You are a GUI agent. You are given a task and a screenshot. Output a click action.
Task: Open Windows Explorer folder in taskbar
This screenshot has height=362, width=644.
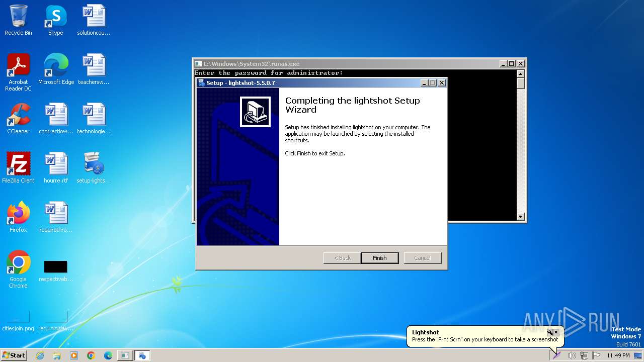click(57, 355)
